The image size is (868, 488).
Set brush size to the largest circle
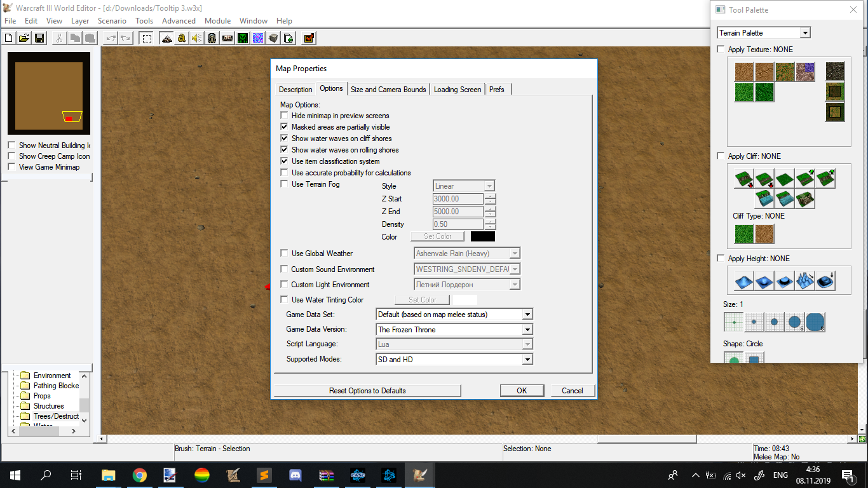click(x=815, y=322)
